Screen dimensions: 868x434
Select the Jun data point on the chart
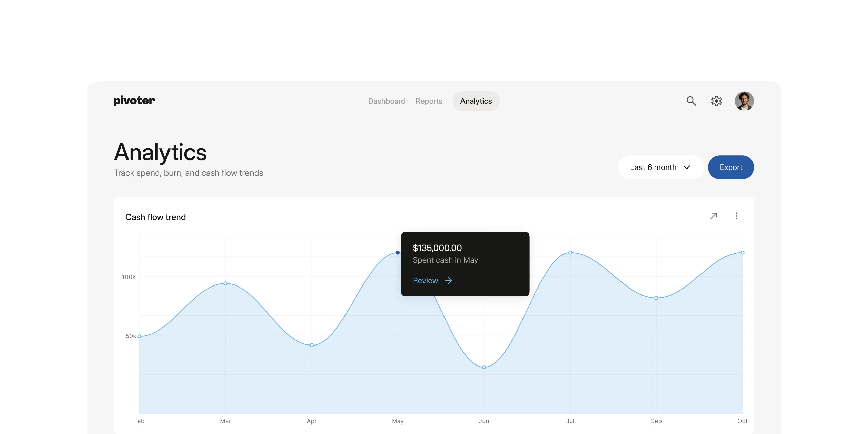point(484,367)
